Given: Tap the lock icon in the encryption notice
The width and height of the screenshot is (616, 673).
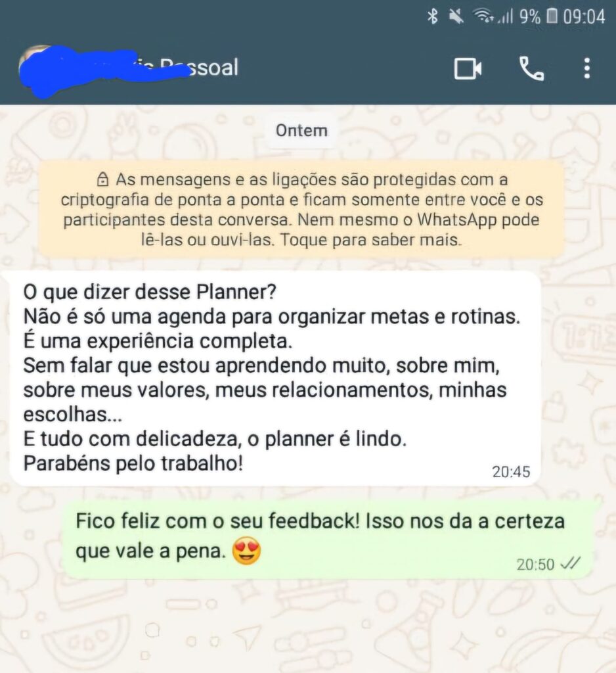Looking at the screenshot, I should [102, 179].
